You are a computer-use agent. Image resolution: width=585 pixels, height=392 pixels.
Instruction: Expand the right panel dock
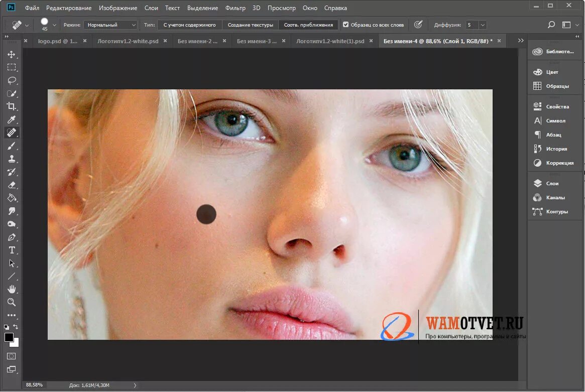coord(577,37)
